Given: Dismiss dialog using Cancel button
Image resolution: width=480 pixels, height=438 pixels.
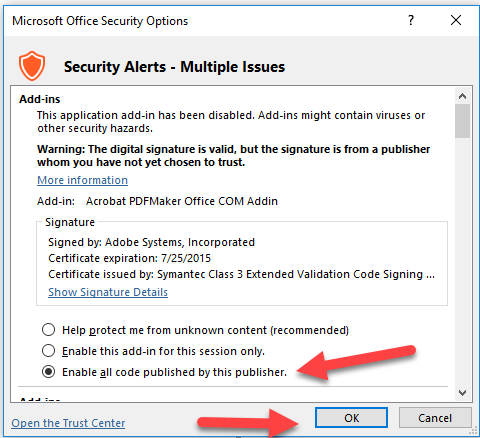Looking at the screenshot, I should [x=435, y=418].
